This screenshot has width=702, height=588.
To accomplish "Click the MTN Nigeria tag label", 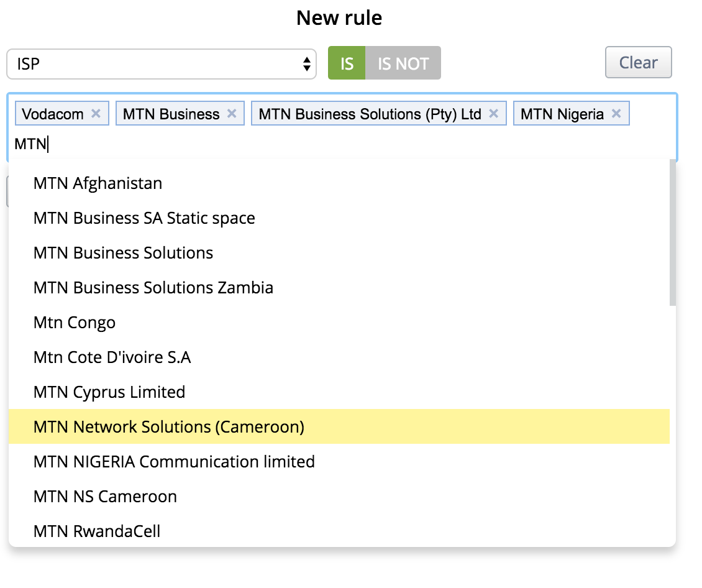I will click(562, 114).
